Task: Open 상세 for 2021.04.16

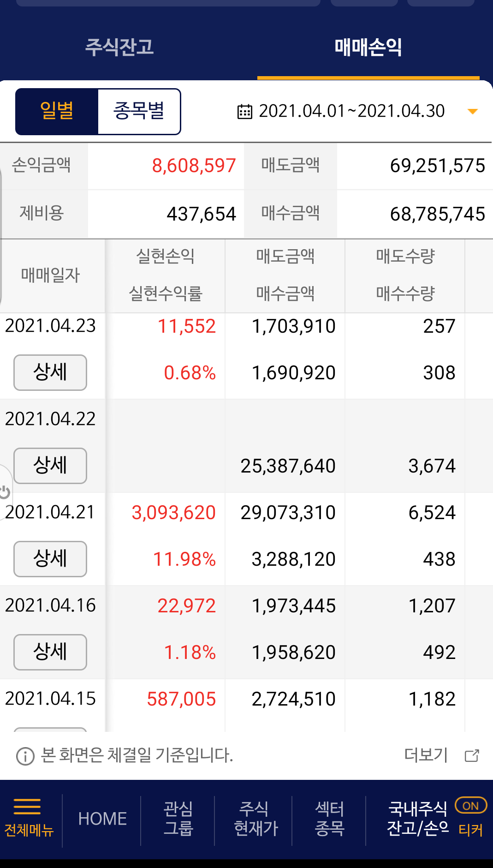Action: pyautogui.click(x=50, y=652)
